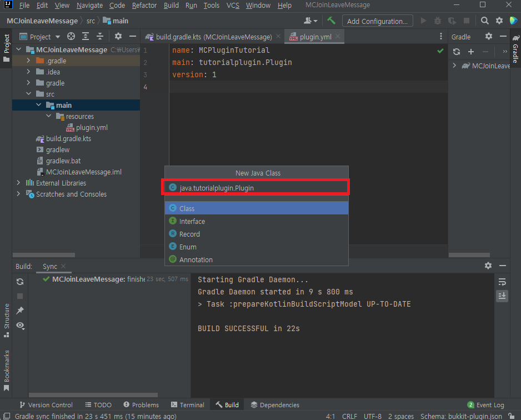
Task: Expand the .gradle folder
Action: point(28,61)
